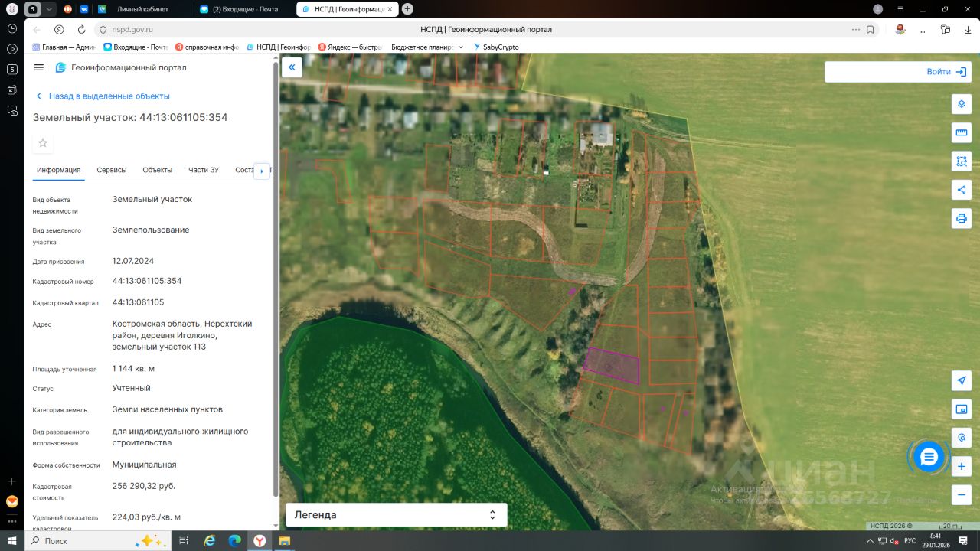The width and height of the screenshot is (980, 551).
Task: Click the Земли населенных пунктов value
Action: click(168, 409)
